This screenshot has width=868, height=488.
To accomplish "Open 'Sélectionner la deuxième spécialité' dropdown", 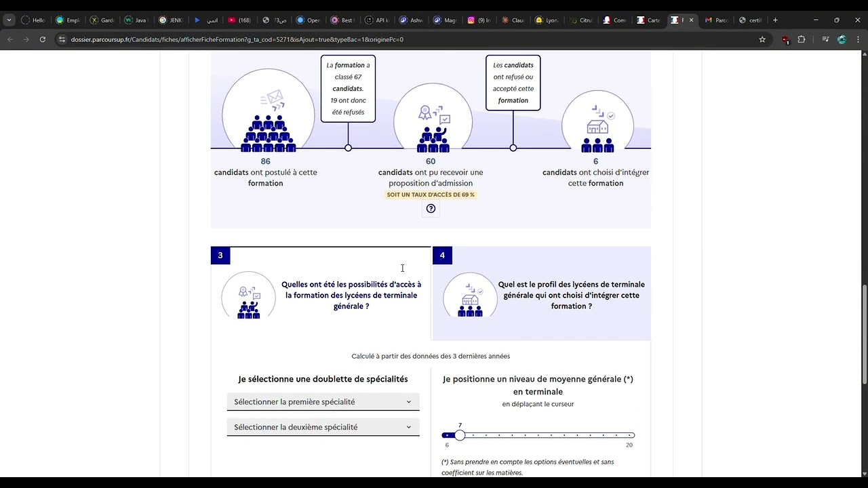I will 323,427.
